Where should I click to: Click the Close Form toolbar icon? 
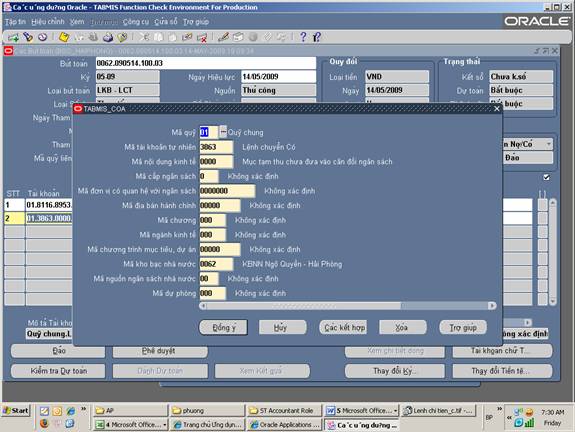tap(122, 37)
